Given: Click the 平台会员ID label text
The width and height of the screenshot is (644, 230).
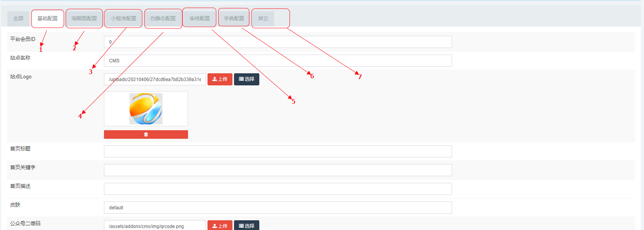Looking at the screenshot, I should (23, 39).
